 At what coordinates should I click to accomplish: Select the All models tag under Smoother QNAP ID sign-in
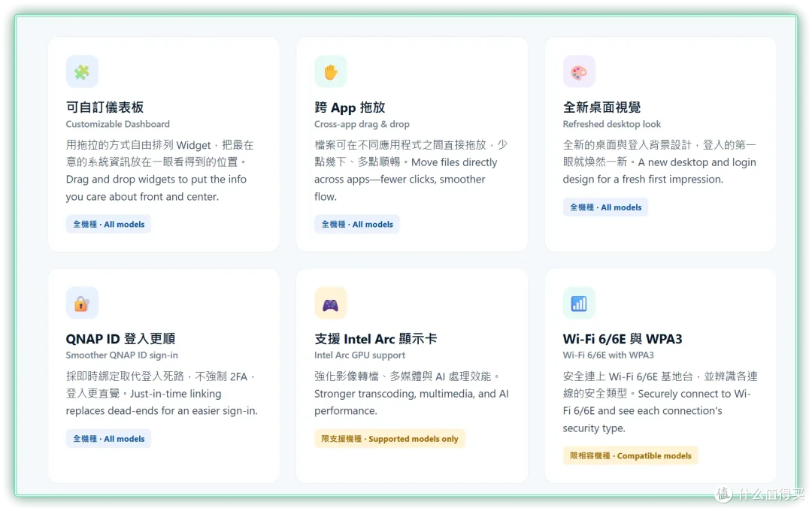(x=108, y=439)
